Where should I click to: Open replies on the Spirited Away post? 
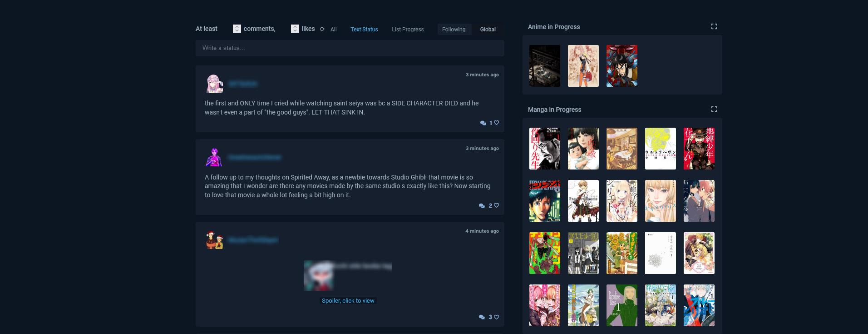click(x=482, y=205)
